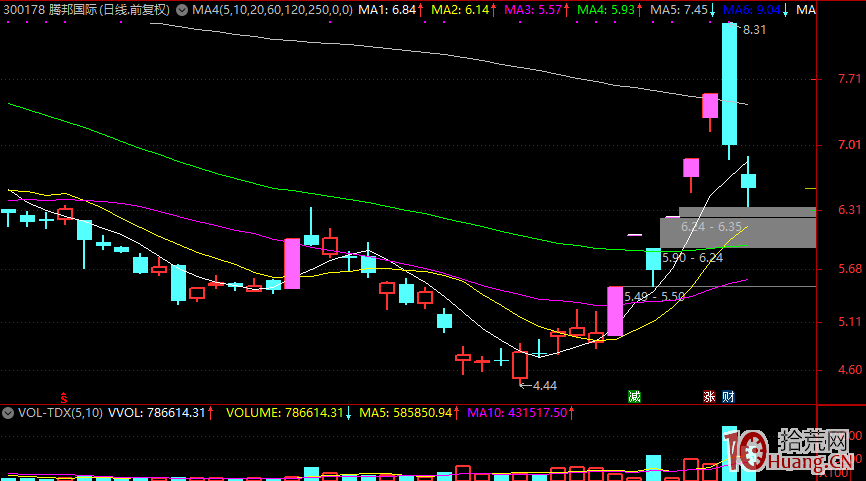Click the 5.68 price axis label

pyautogui.click(x=849, y=269)
